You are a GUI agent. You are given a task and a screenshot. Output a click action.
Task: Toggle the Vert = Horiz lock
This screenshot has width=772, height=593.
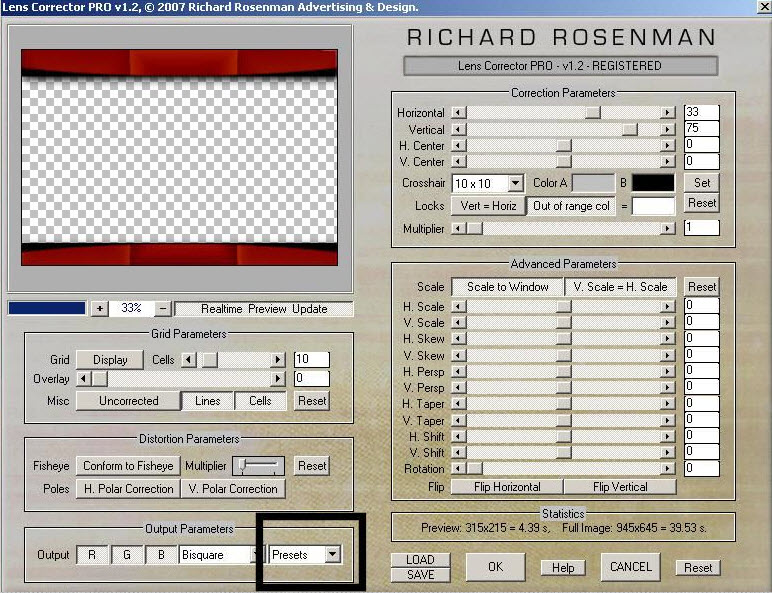click(x=488, y=206)
